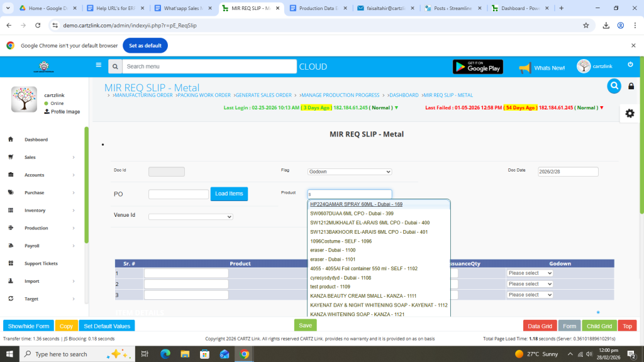Click the Doc Date input field
Screen dimensions: 644x362
click(x=568, y=172)
